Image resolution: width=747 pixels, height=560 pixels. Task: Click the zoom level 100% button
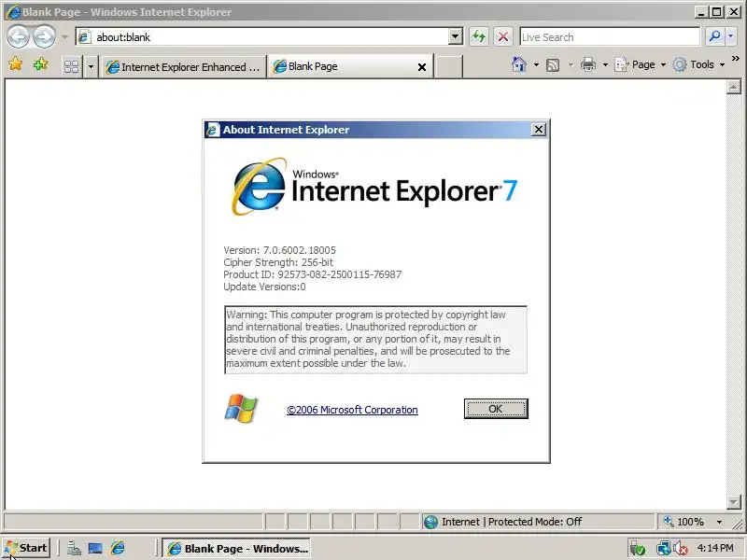[x=684, y=522]
